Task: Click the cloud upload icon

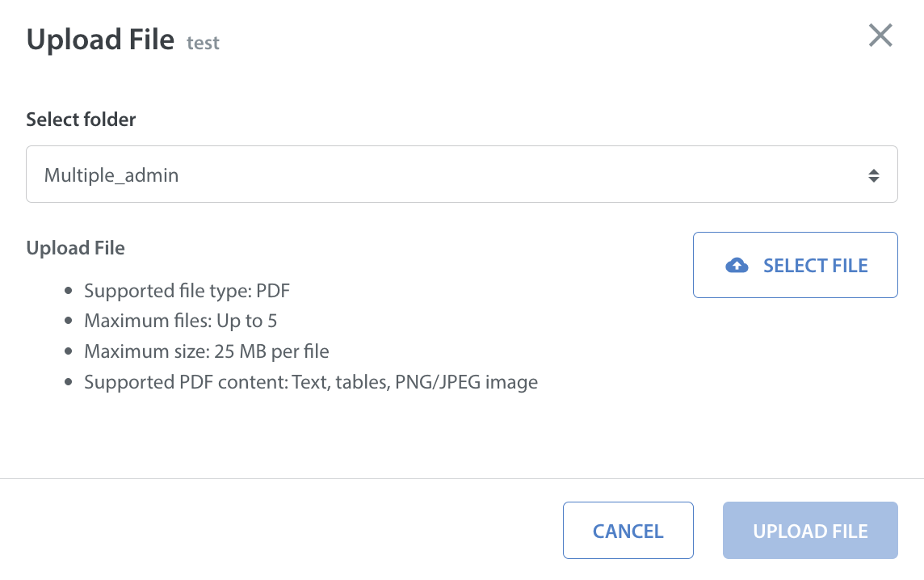Action: tap(737, 266)
